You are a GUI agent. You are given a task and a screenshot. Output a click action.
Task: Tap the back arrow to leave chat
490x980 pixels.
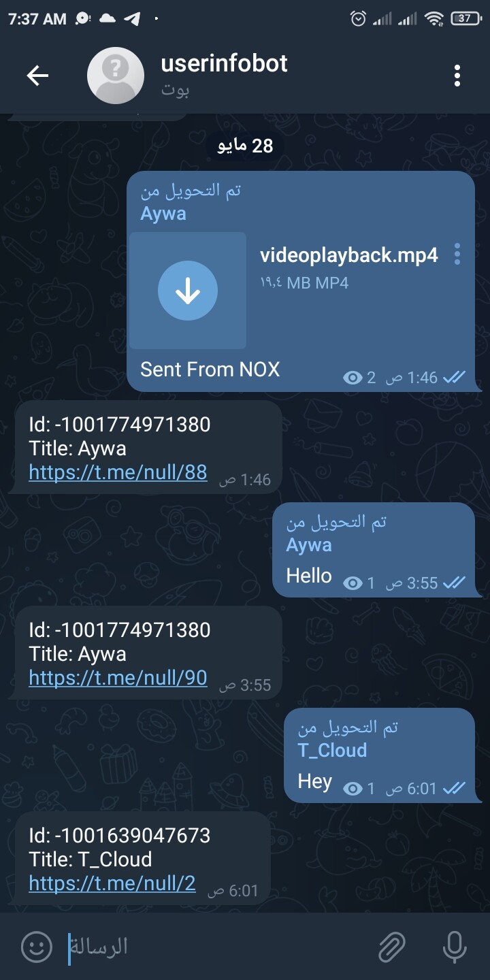pyautogui.click(x=37, y=76)
